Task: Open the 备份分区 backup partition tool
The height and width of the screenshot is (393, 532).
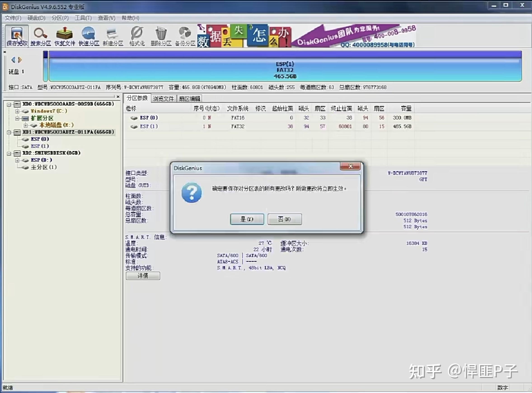Action: click(x=185, y=36)
